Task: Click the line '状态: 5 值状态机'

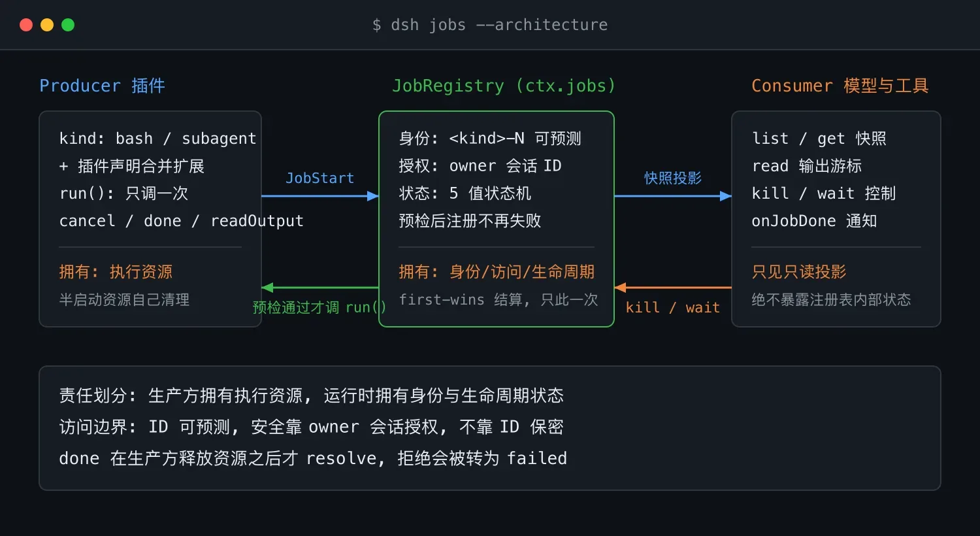Action: pos(465,193)
